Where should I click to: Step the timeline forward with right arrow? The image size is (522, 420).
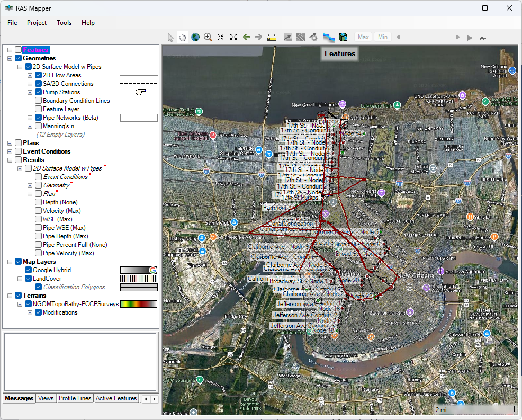458,37
